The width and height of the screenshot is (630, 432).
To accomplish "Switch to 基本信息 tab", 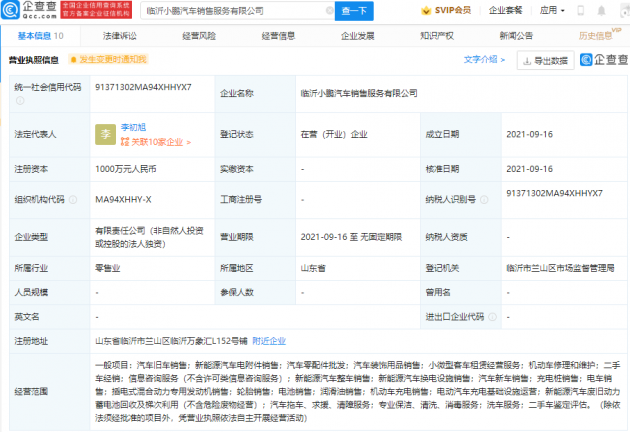I will [x=40, y=36].
